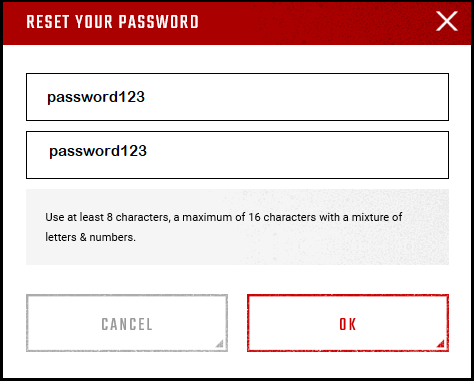Click the OK button
The image size is (474, 381).
tap(348, 323)
